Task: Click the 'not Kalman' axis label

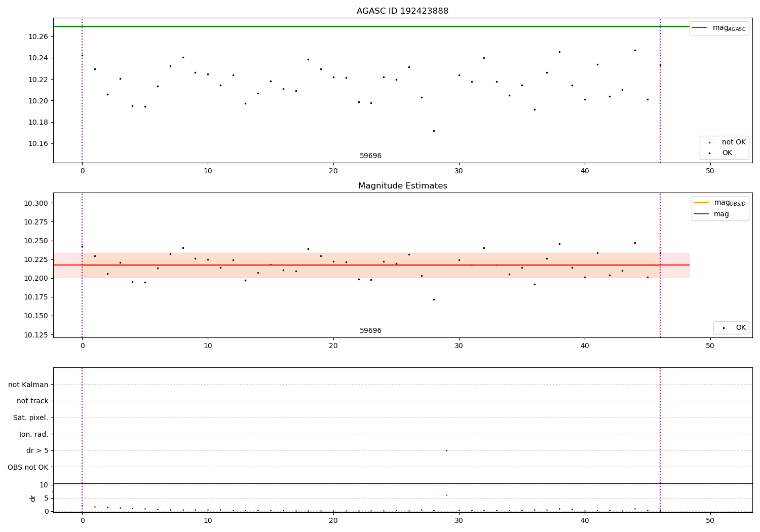Action: click(28, 385)
